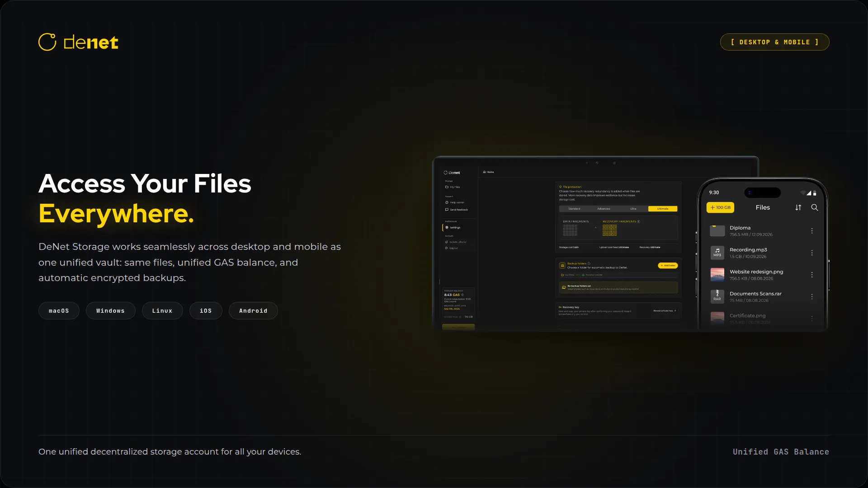Open options menu for Documents Scans.rar

[x=812, y=296]
